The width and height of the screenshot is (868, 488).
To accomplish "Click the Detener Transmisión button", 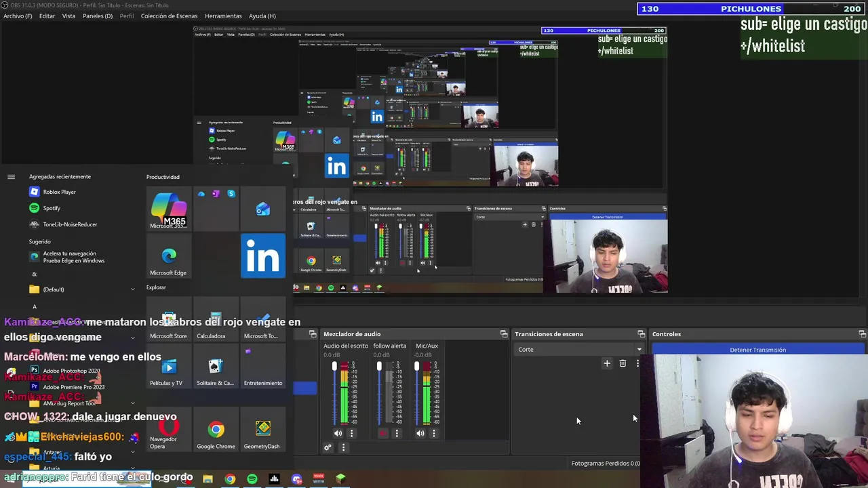I will tap(757, 350).
